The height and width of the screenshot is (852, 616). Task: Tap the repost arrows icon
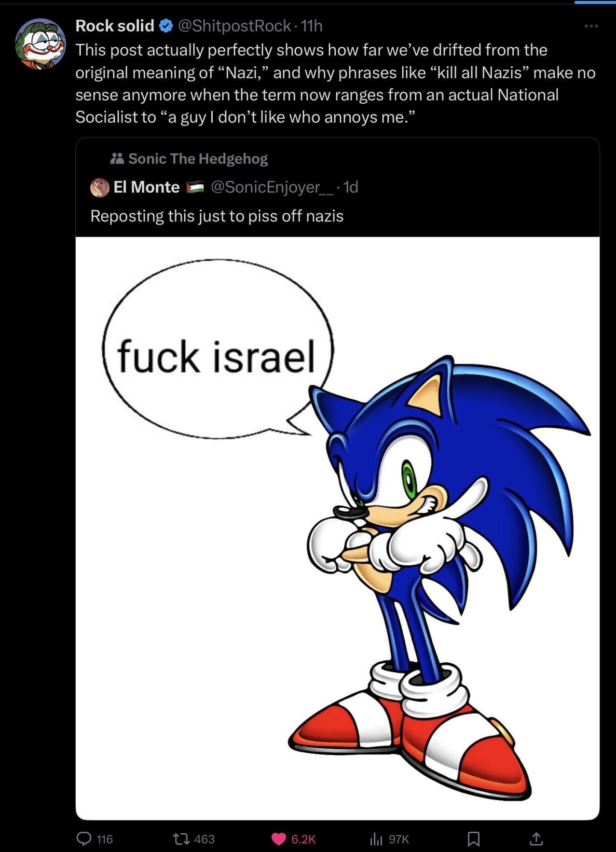[181, 839]
